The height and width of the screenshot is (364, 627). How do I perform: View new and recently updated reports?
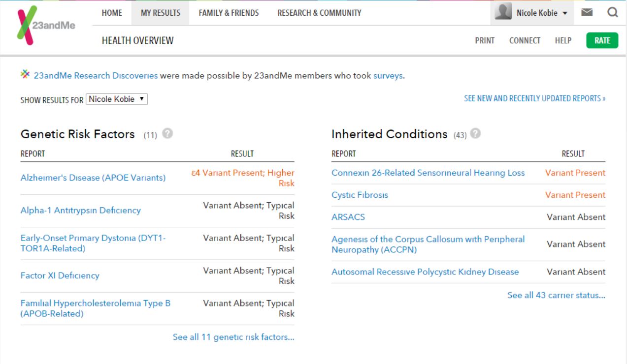pyautogui.click(x=534, y=98)
